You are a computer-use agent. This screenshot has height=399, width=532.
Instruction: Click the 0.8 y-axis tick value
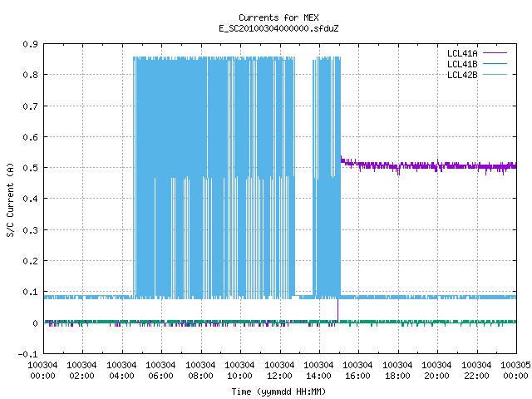point(30,75)
